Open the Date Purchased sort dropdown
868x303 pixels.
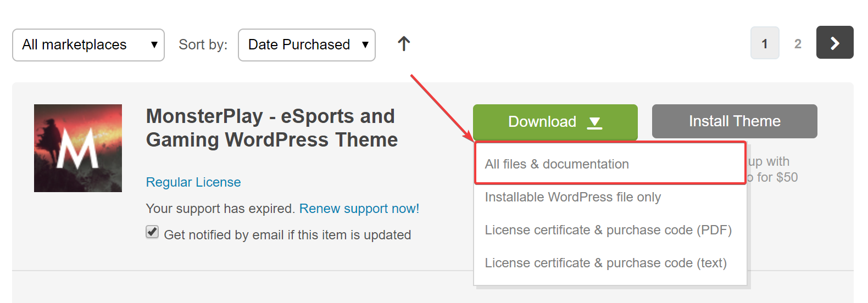coord(307,45)
